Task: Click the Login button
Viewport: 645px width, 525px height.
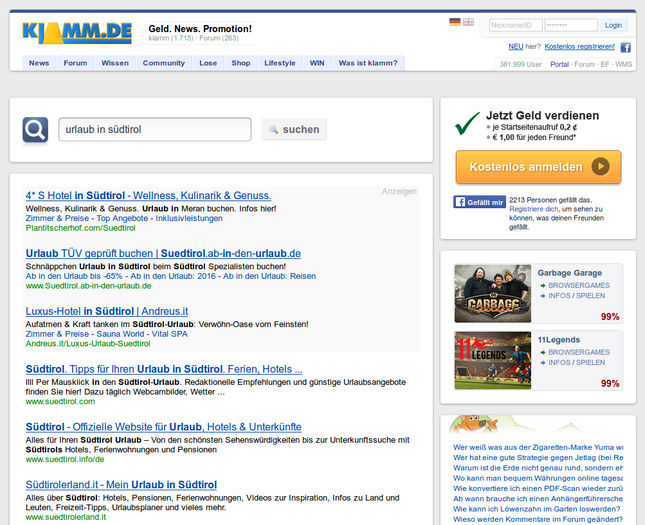Action: [x=613, y=25]
